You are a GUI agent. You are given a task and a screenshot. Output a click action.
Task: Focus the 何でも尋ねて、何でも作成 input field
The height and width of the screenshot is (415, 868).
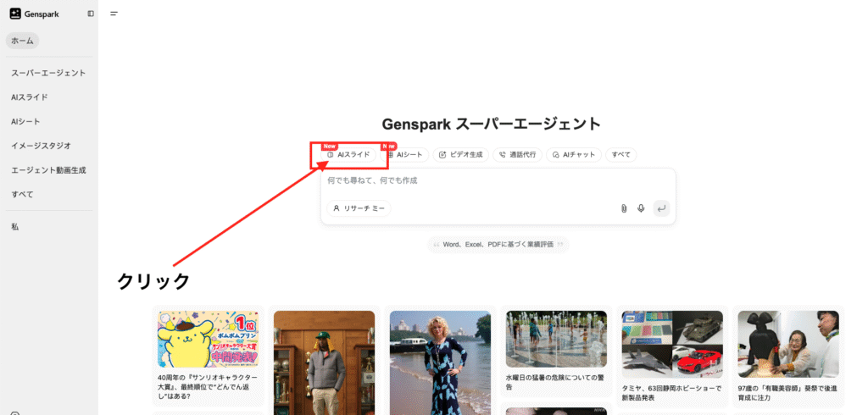(x=498, y=181)
